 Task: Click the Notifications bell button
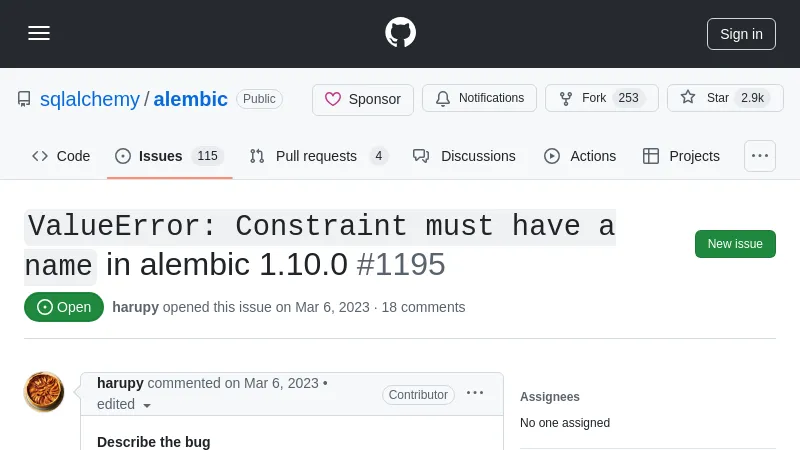(x=479, y=98)
